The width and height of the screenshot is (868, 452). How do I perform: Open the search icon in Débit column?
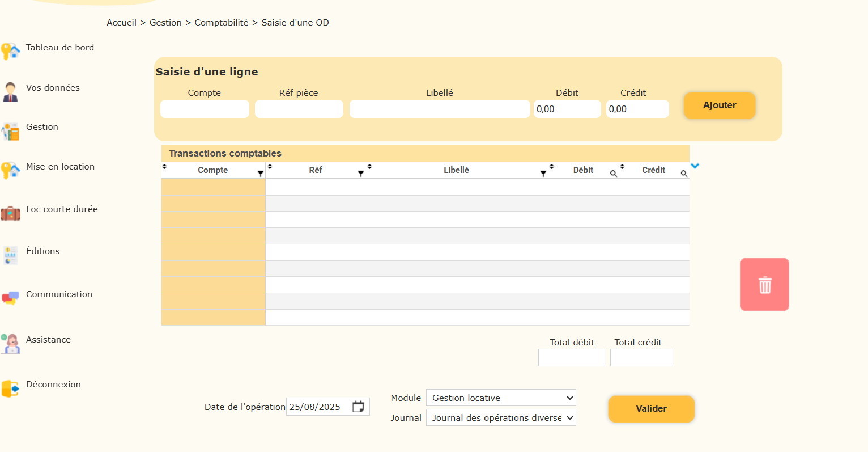613,174
